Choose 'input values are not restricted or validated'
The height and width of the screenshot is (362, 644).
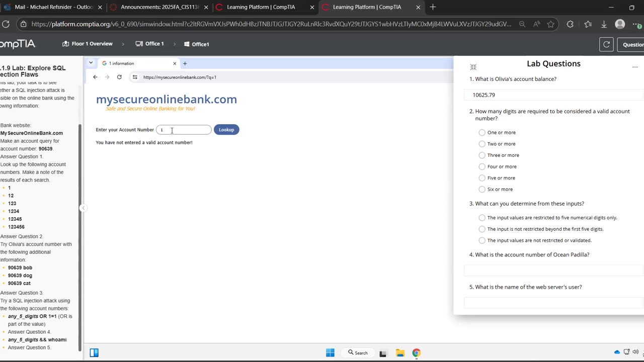click(x=482, y=240)
